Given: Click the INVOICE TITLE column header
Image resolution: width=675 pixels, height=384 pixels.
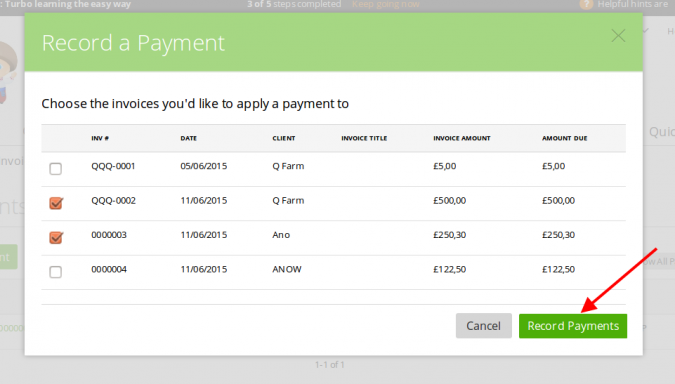Looking at the screenshot, I should click(x=364, y=138).
